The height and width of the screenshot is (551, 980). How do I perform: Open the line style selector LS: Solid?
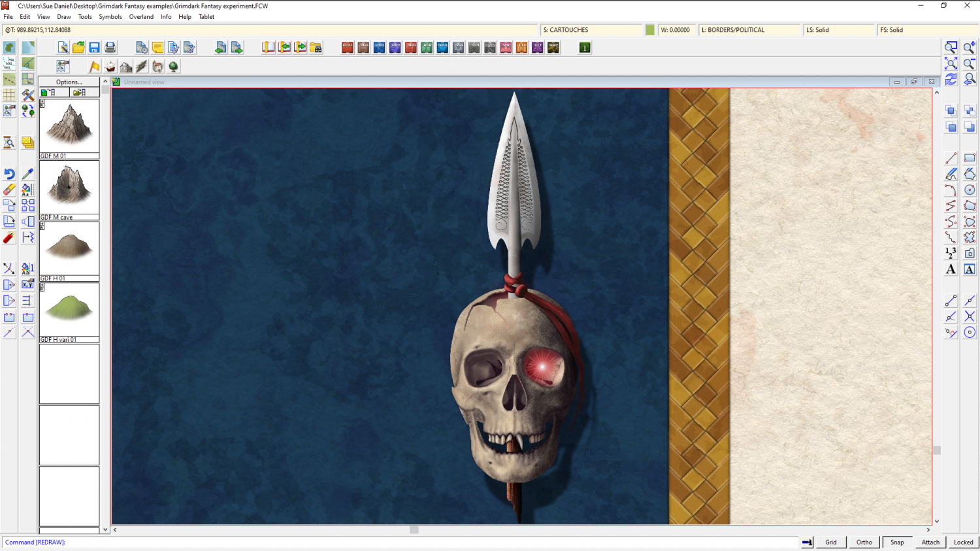pos(839,30)
